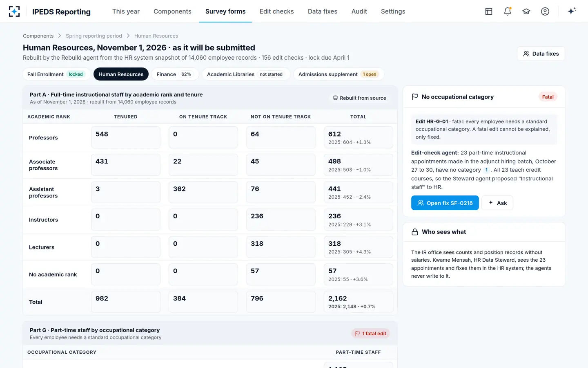Click the Instructors not on tenure track field
This screenshot has height=368, width=588.
click(x=281, y=220)
